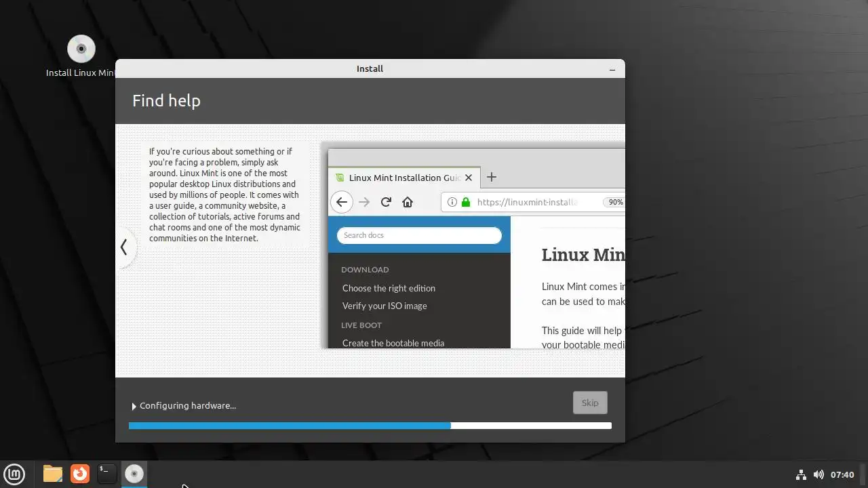Minimize the Install window

612,69
